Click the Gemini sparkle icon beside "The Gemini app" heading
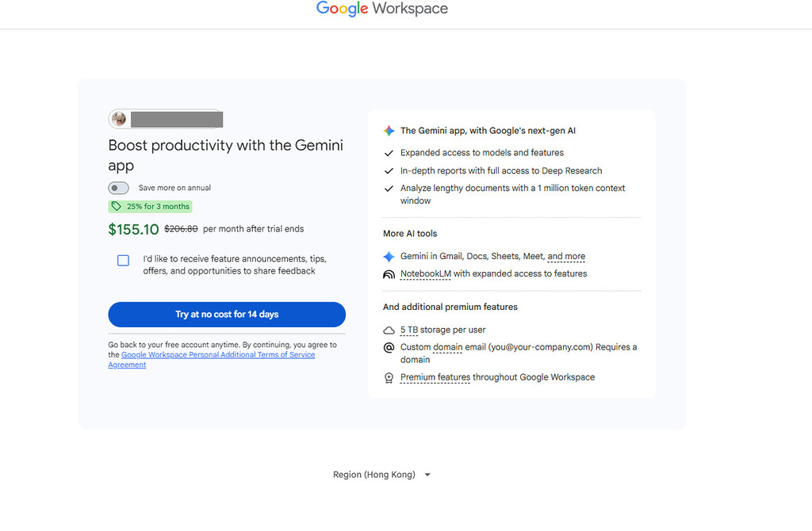The width and height of the screenshot is (812, 531). click(389, 131)
